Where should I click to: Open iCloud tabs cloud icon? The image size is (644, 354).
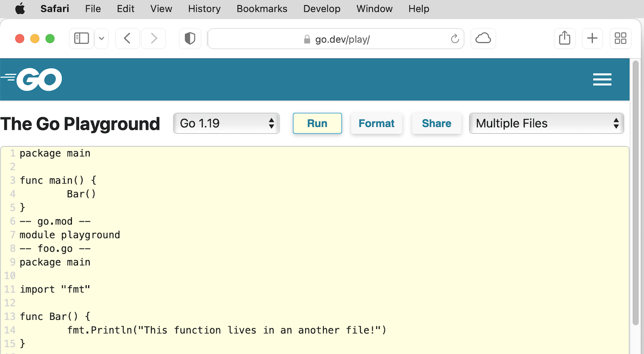483,39
